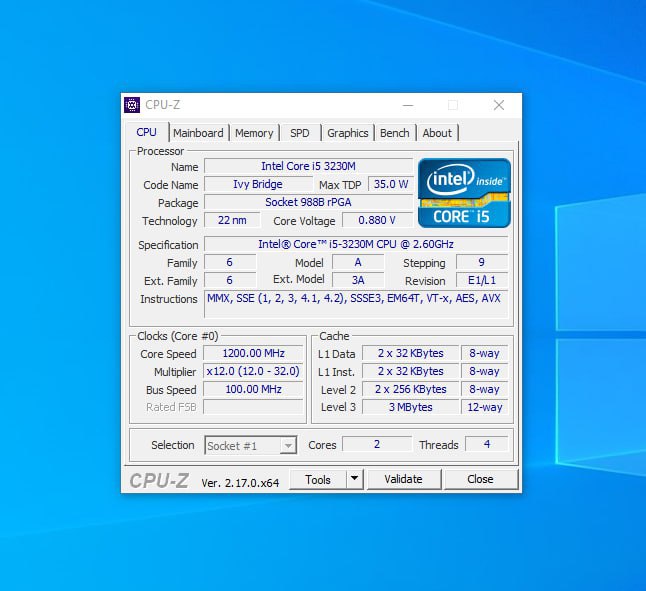
Task: Click the Core Speed value field
Action: [x=254, y=353]
